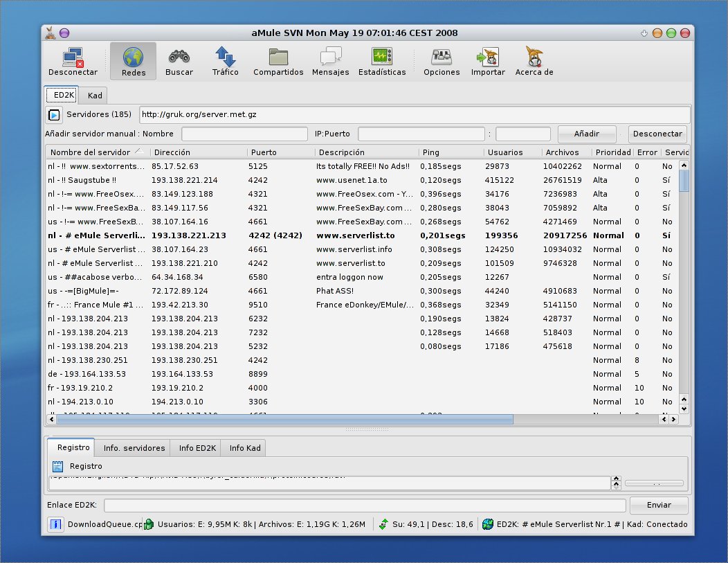
Task: Click the shade arrow in the title bar
Action: (644, 33)
